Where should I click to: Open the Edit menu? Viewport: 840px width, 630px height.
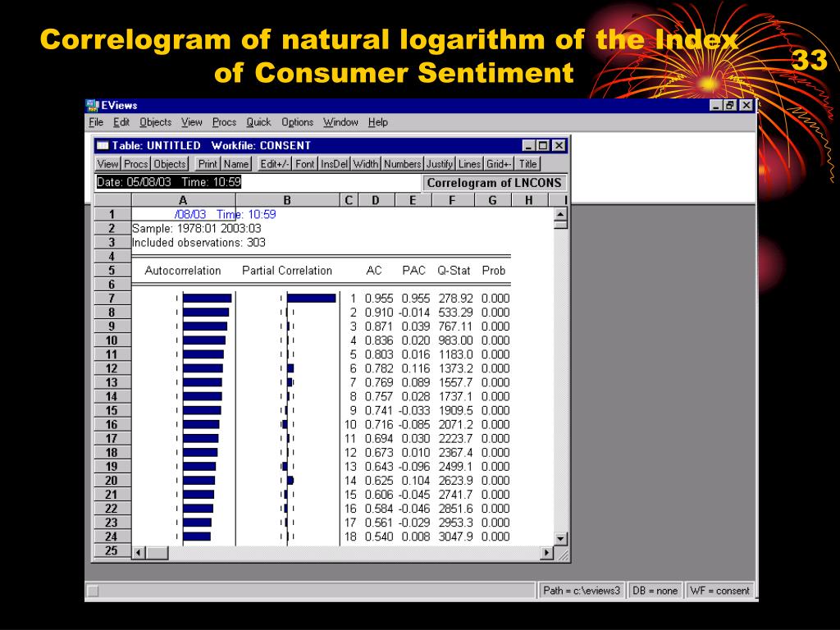click(121, 122)
